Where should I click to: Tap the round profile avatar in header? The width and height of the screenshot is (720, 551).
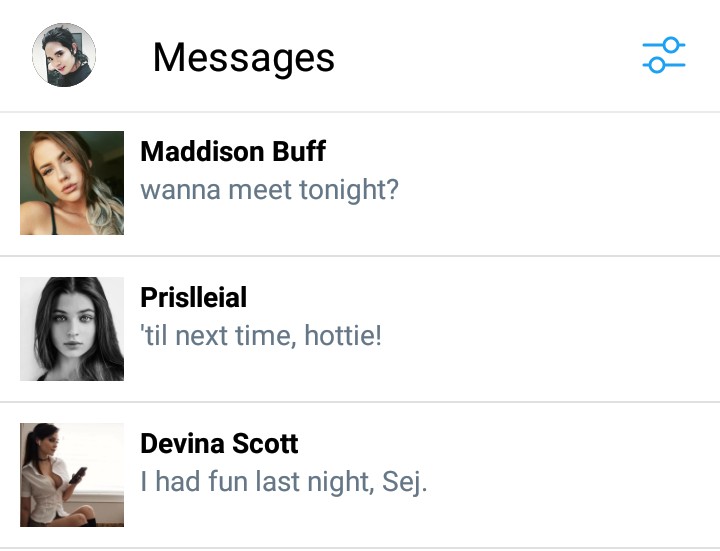(x=64, y=56)
